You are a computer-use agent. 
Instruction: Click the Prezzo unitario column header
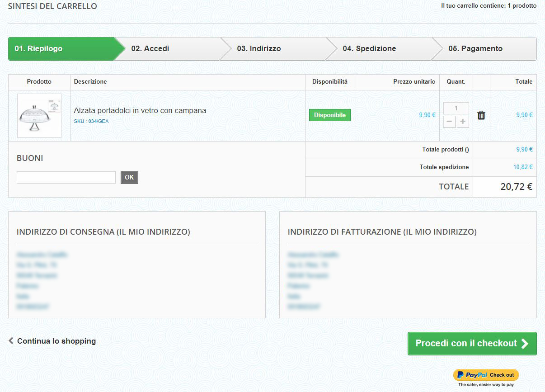pyautogui.click(x=414, y=82)
